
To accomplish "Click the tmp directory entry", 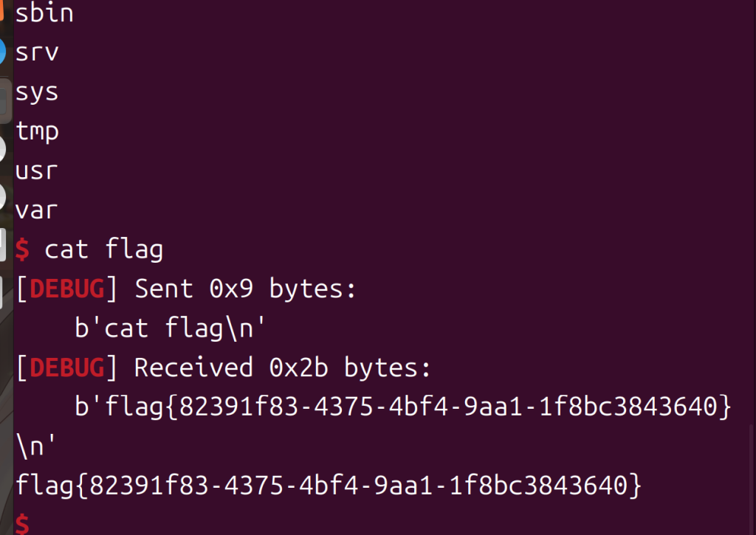I will (37, 132).
